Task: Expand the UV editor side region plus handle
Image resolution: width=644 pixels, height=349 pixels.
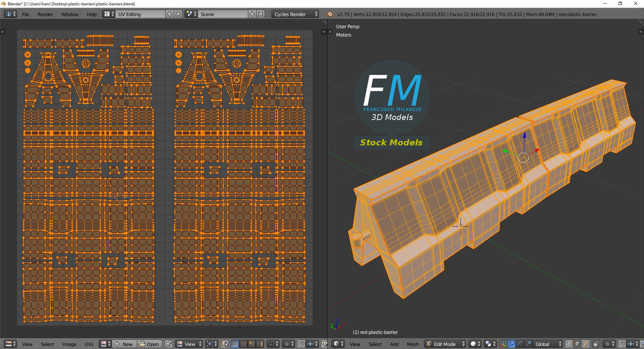Action: (3, 32)
